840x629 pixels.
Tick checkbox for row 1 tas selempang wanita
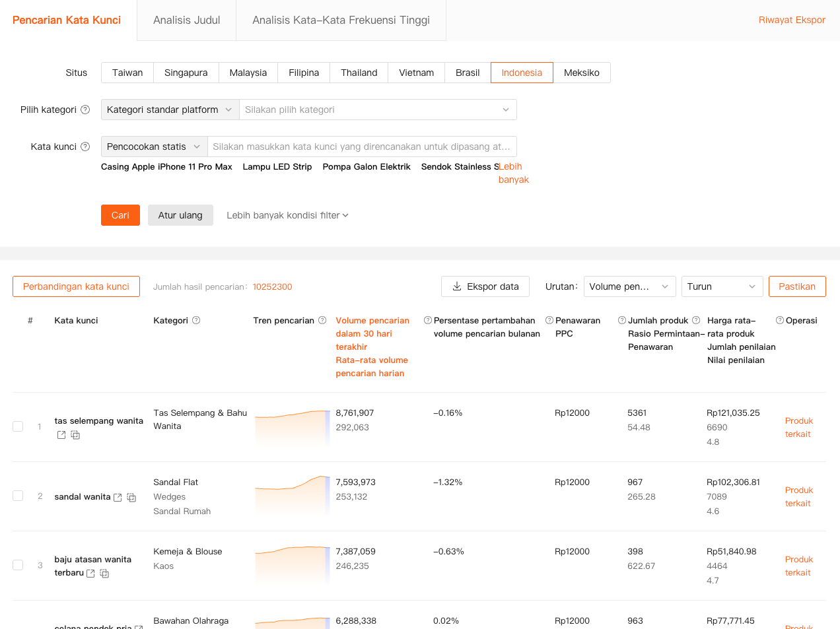(x=18, y=426)
